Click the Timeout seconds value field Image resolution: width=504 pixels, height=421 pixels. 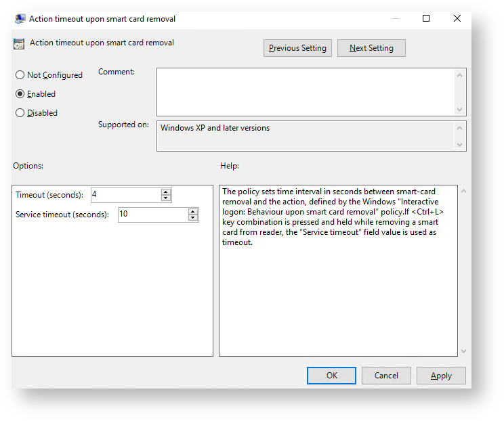[x=125, y=195]
